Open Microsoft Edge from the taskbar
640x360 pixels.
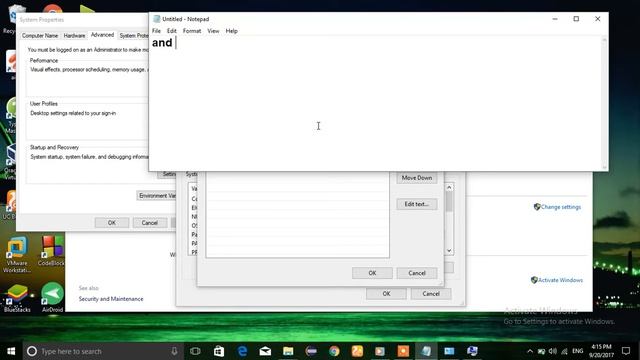click(x=242, y=351)
